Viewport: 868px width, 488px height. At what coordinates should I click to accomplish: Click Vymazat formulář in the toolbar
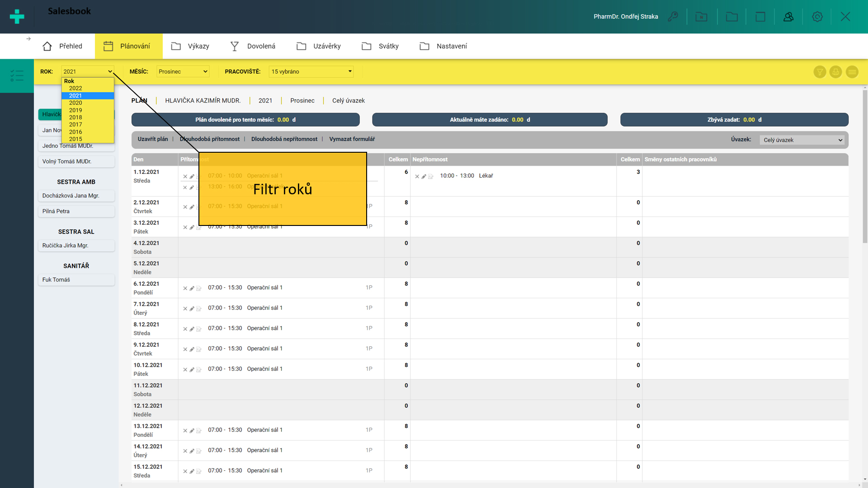(352, 139)
